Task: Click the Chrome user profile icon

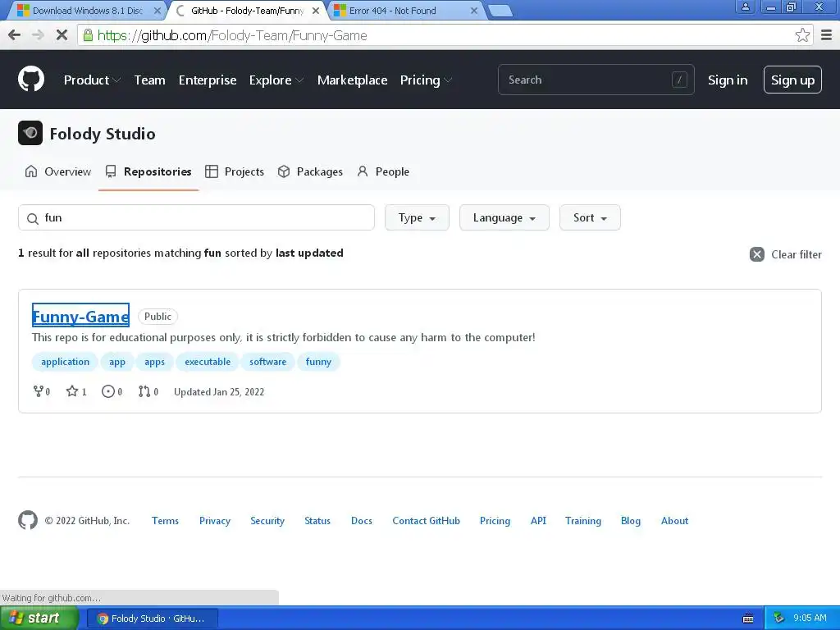Action: click(x=745, y=7)
